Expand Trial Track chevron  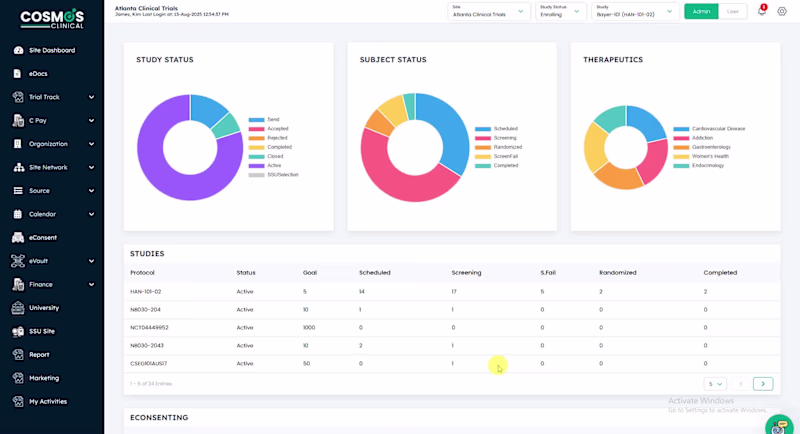(91, 97)
